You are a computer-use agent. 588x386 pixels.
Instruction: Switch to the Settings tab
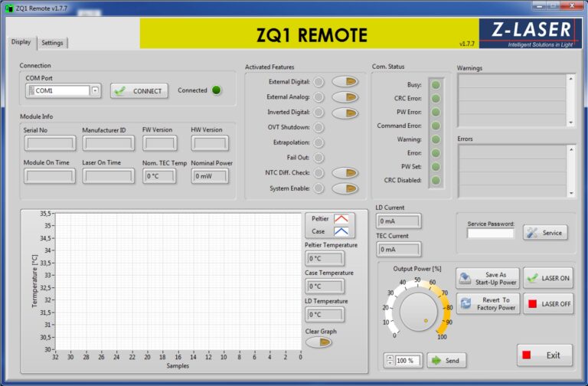pos(52,43)
